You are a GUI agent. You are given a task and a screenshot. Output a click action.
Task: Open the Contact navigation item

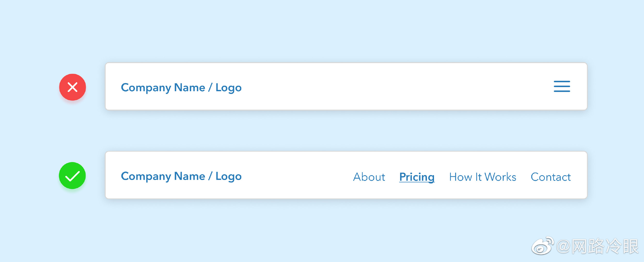tap(550, 177)
